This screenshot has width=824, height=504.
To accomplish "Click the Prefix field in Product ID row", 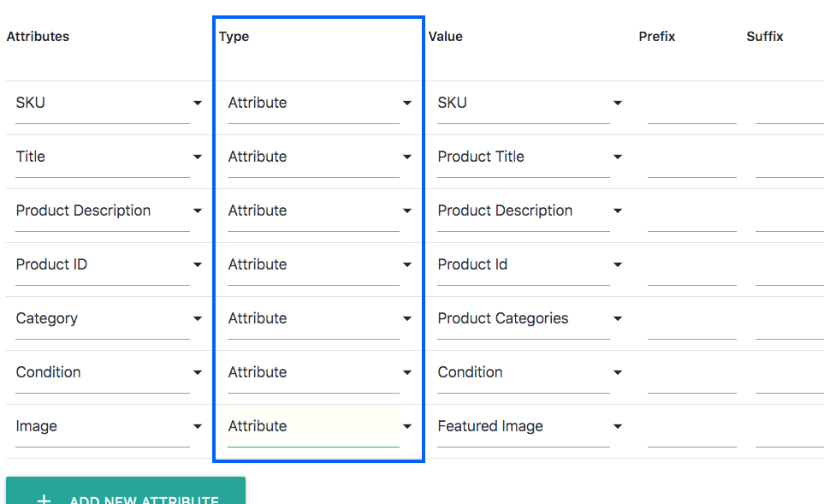I will (x=692, y=265).
